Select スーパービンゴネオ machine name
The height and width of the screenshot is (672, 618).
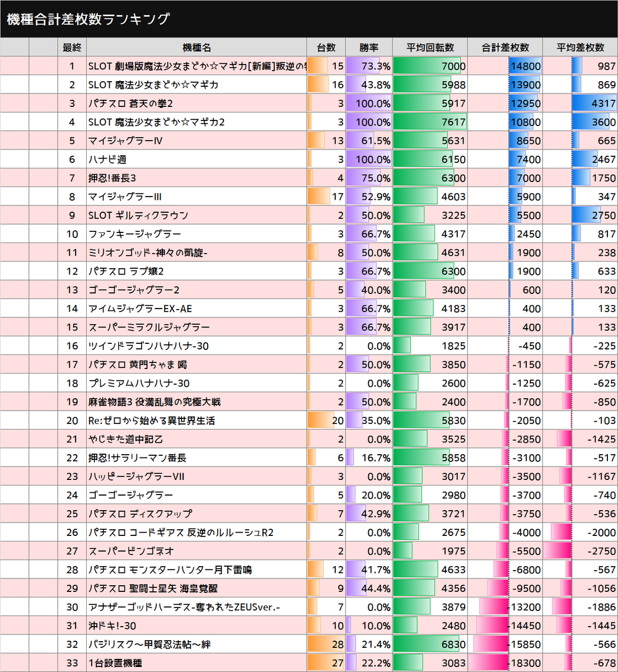tap(131, 552)
